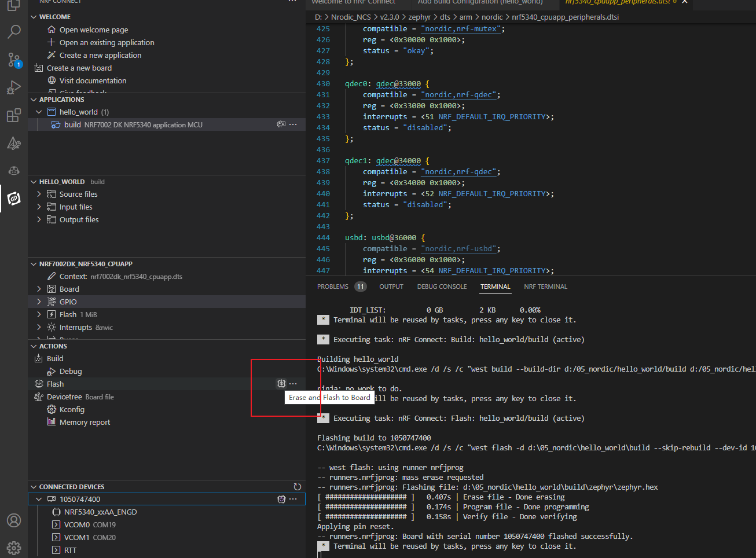Click the Debug action icon
The width and height of the screenshot is (756, 558).
52,372
